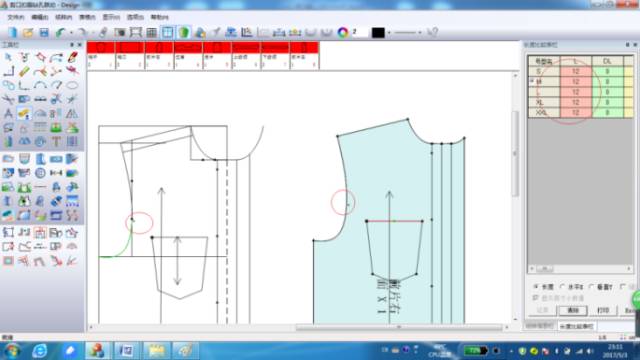Select the text T tool
The image size is (640, 360).
[x=56, y=142]
